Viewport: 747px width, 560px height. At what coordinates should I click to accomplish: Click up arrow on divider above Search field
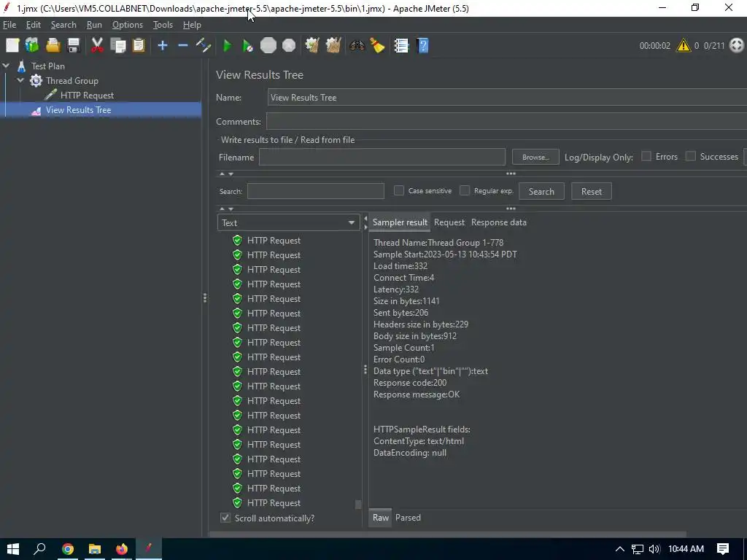[222, 174]
